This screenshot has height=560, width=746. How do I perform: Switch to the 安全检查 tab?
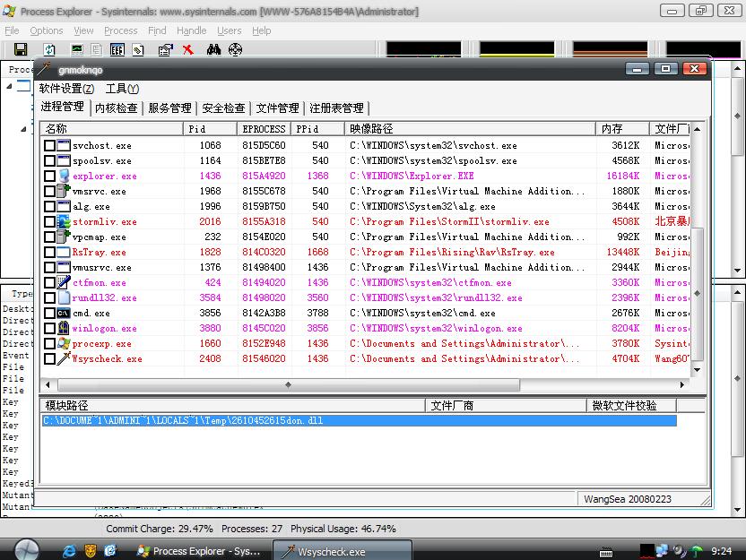tap(223, 108)
